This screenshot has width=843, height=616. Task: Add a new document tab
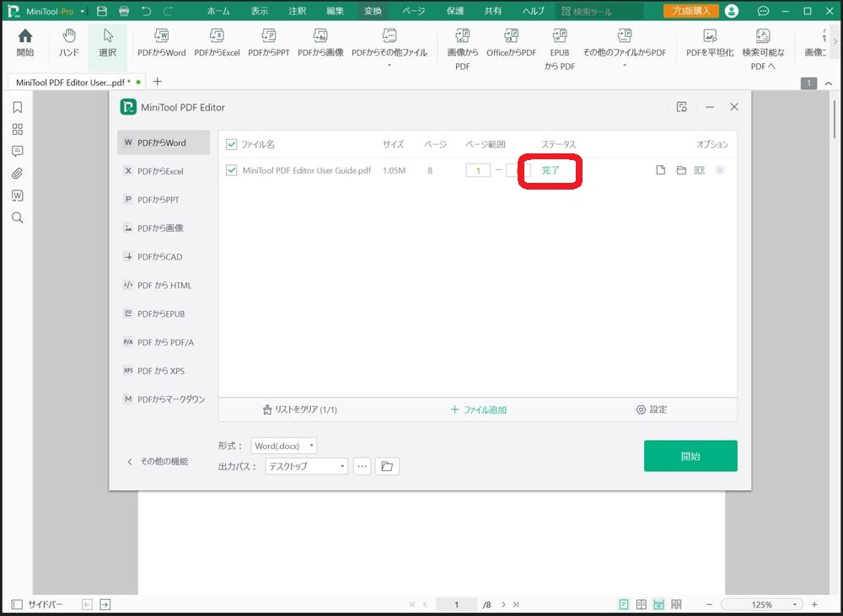coord(157,82)
